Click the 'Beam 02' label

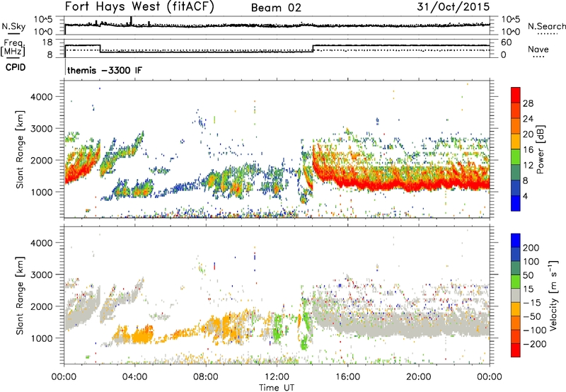[x=276, y=8]
